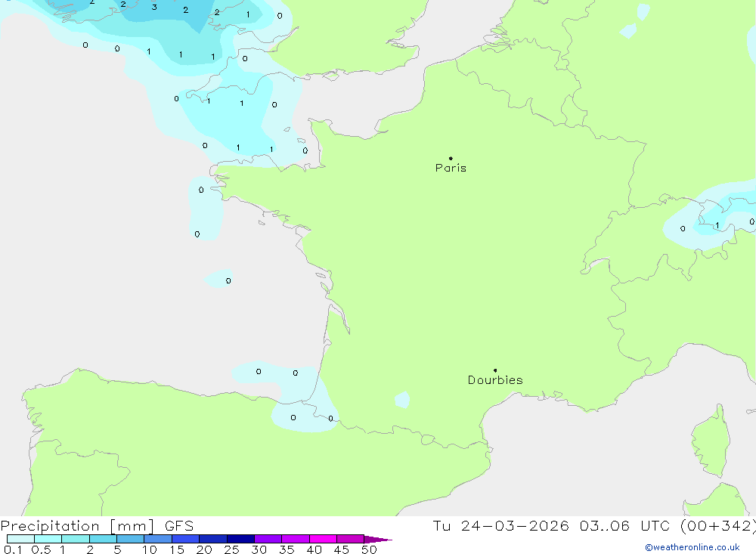Click the '30' legend scale label

click(x=259, y=549)
